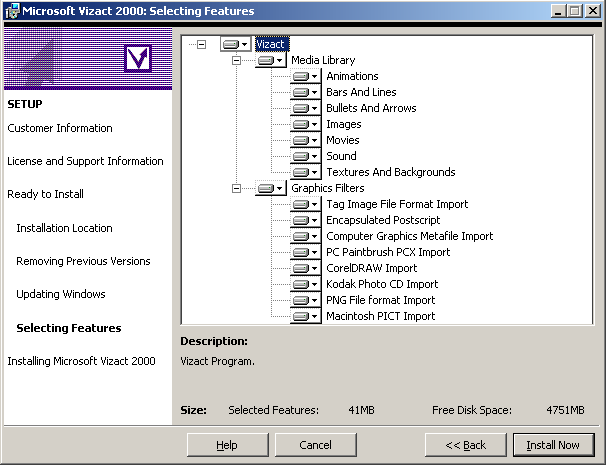Select the PNG File format Import label
Image resolution: width=606 pixels, height=465 pixels.
pos(380,300)
